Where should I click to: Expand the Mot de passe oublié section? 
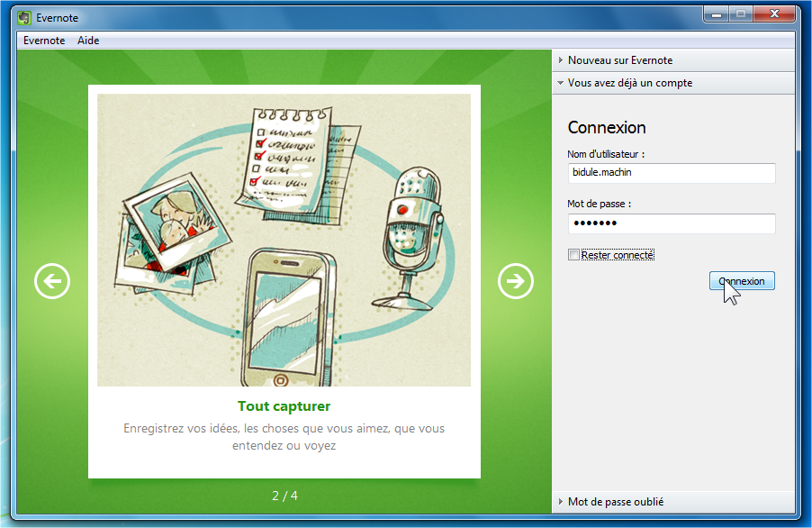(x=615, y=502)
